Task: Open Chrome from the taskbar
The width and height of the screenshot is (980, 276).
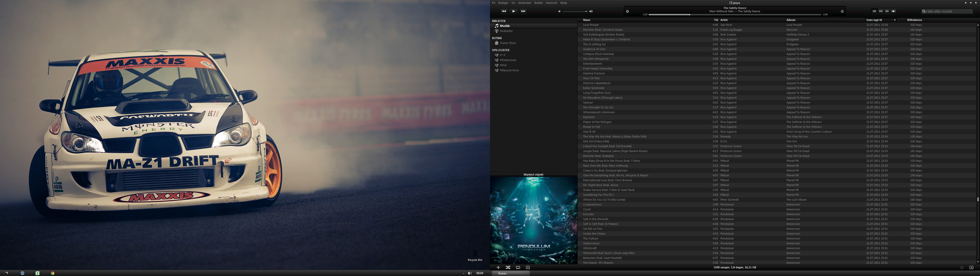Action: click(53, 273)
